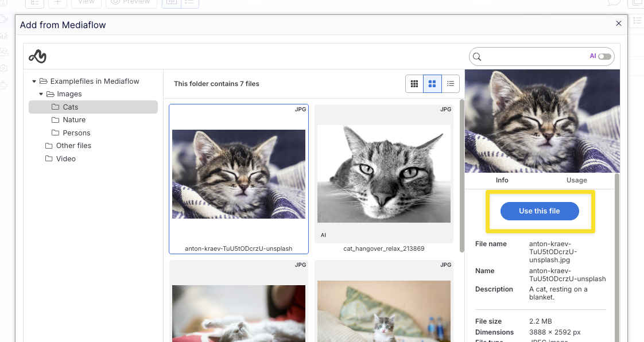Viewport: 644px width, 342px height.
Task: Click the '2.2 MB' file size value
Action: (541, 321)
